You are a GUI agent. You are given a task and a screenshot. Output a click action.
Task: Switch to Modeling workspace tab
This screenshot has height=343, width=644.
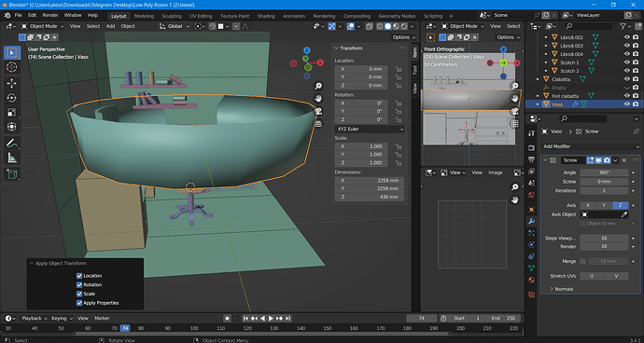pos(144,16)
